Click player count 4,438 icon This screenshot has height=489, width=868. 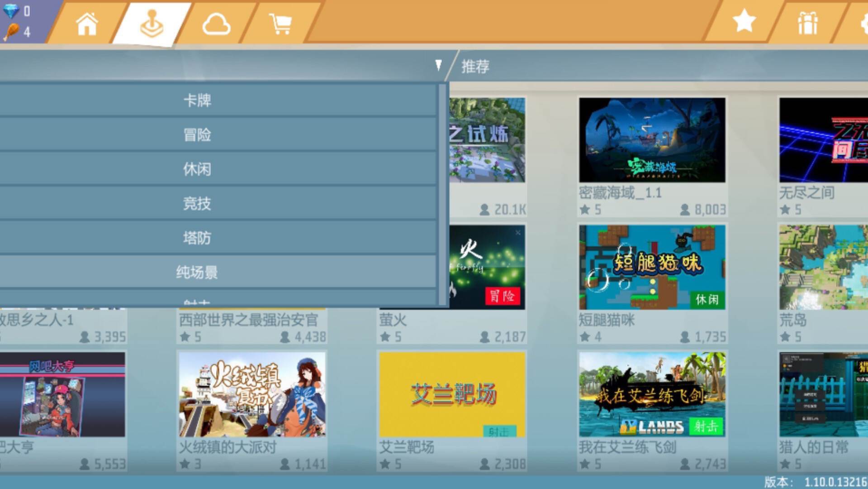coord(285,337)
